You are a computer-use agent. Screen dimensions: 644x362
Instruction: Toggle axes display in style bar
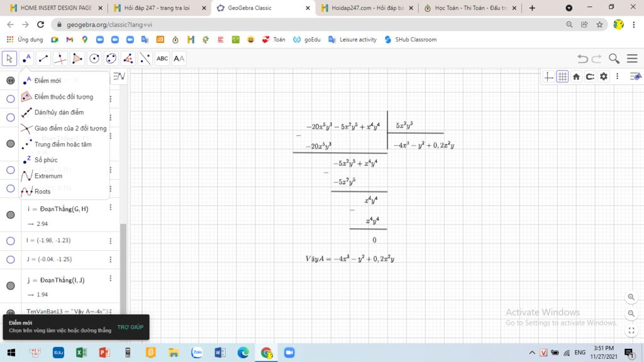[x=548, y=76]
